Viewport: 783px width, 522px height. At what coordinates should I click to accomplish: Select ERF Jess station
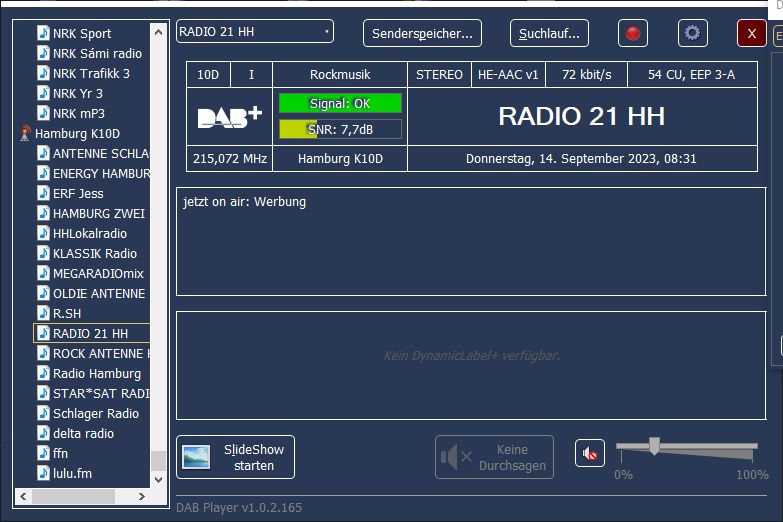(78, 193)
